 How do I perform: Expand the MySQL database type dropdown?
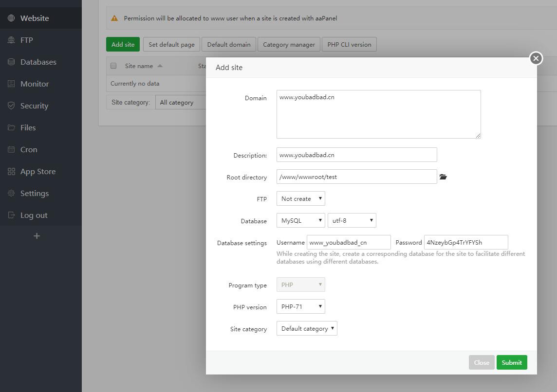tap(300, 220)
